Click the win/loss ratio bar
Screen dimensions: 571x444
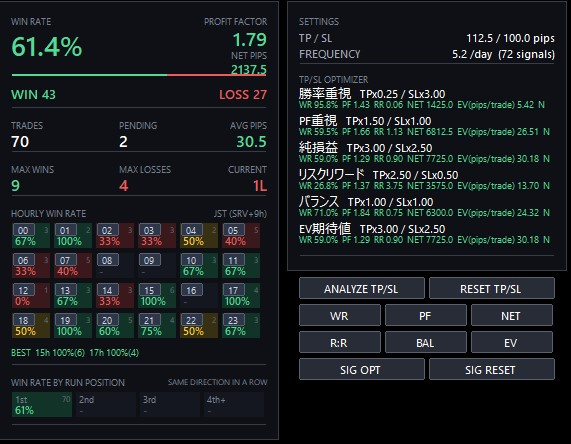pyautogui.click(x=139, y=75)
